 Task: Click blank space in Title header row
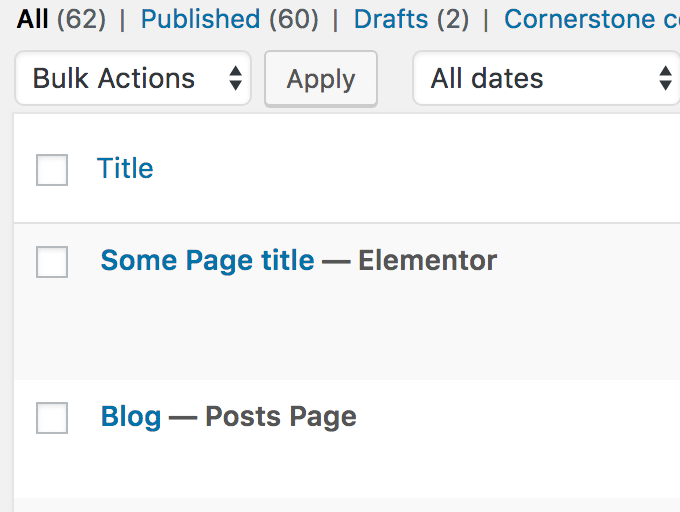pos(412,169)
